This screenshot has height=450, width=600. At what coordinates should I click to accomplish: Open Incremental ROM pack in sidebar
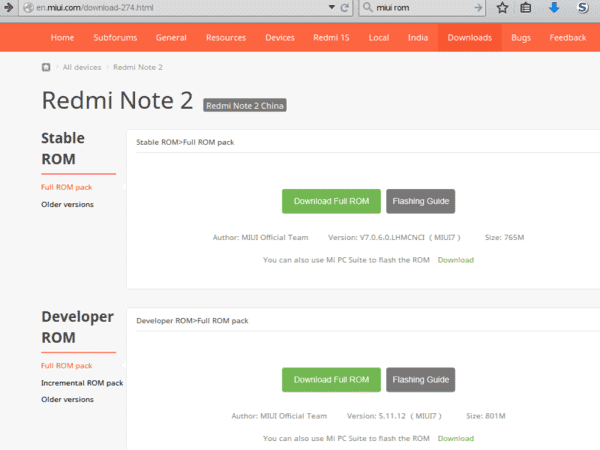click(x=82, y=383)
